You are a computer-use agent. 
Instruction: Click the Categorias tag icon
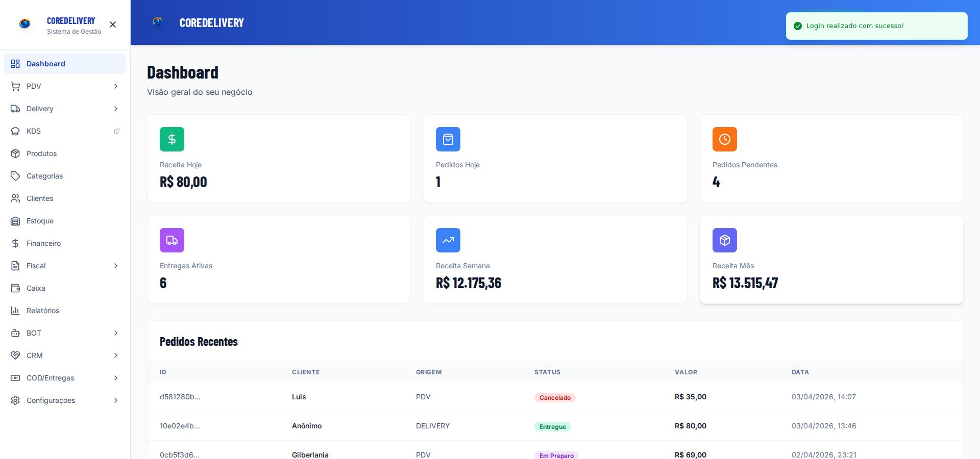pyautogui.click(x=15, y=176)
